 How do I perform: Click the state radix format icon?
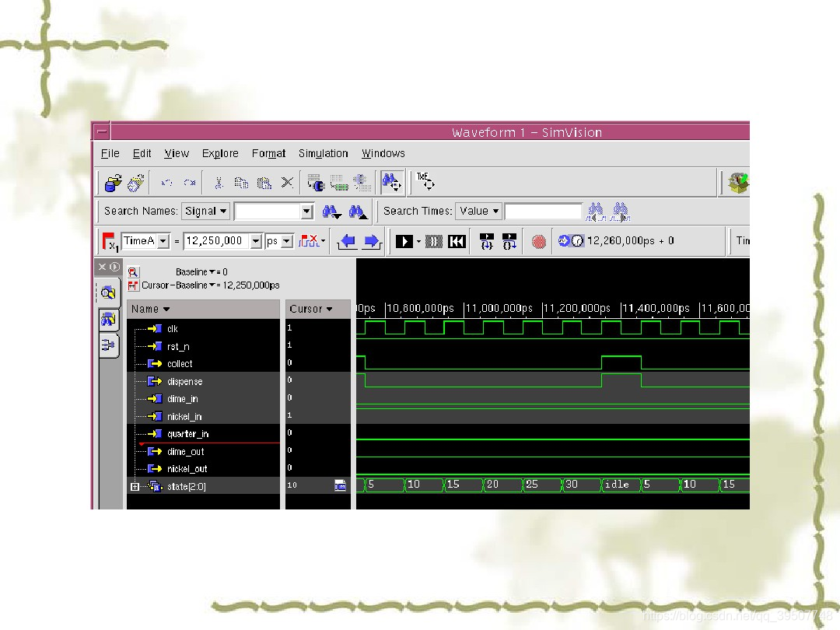pos(340,485)
